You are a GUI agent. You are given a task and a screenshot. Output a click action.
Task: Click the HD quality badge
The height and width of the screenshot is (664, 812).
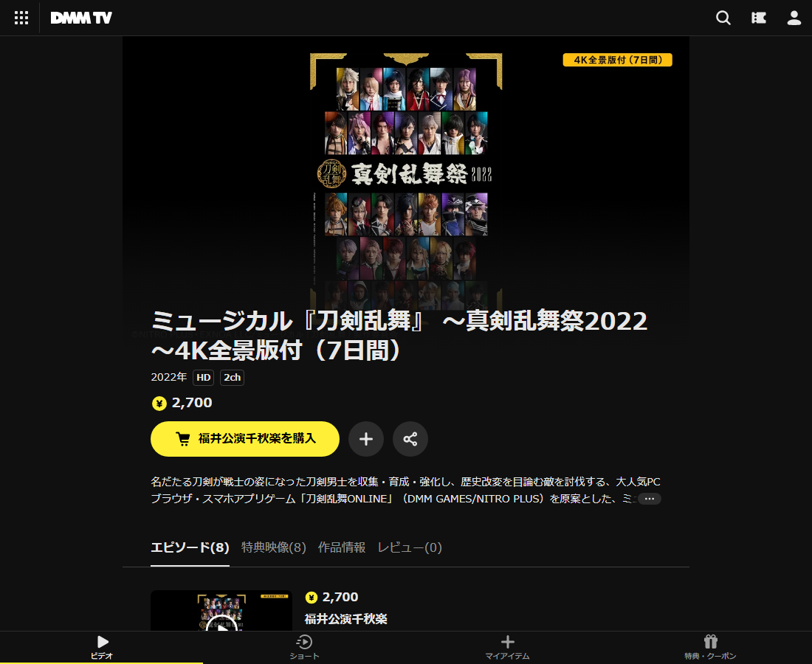pyautogui.click(x=204, y=377)
